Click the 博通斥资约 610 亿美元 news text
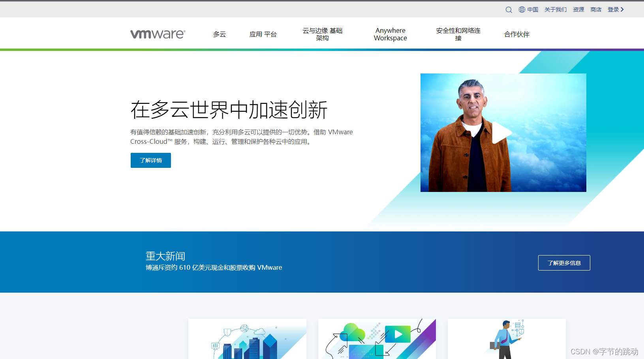This screenshot has height=359, width=644. click(x=214, y=268)
